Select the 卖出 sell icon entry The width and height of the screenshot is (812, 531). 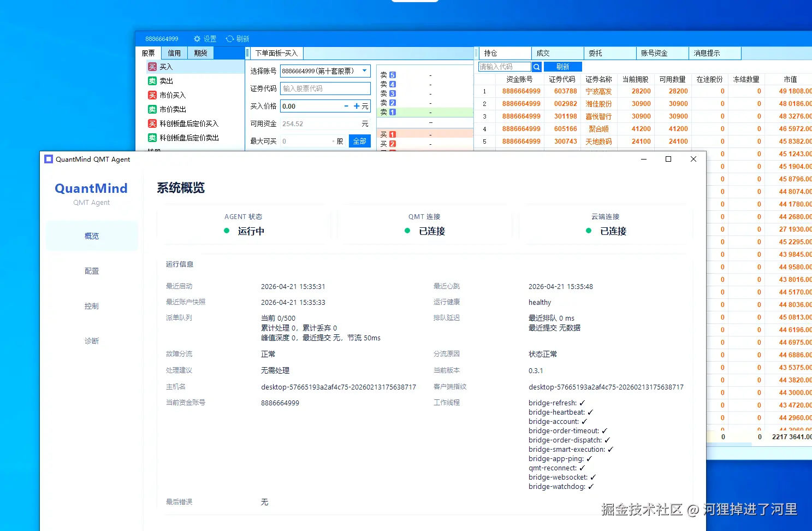[x=152, y=81]
